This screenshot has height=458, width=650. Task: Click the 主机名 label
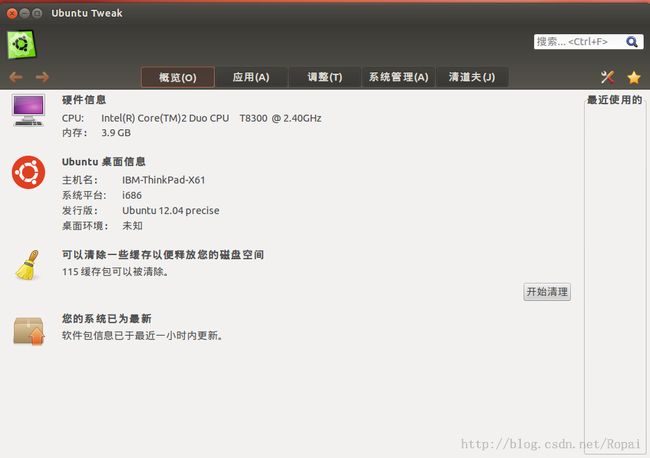pyautogui.click(x=80, y=180)
